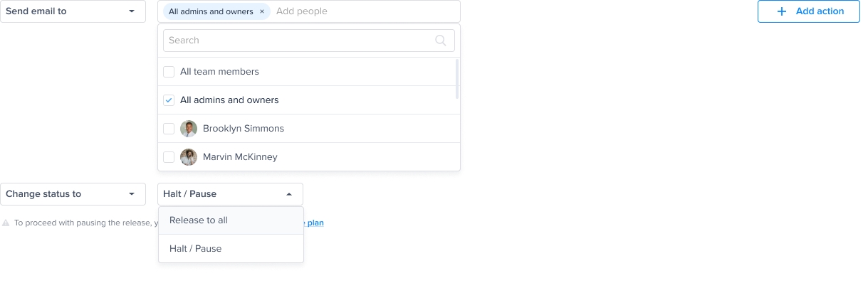
Task: Select the Marvin McKinney checkbox
Action: click(x=169, y=157)
